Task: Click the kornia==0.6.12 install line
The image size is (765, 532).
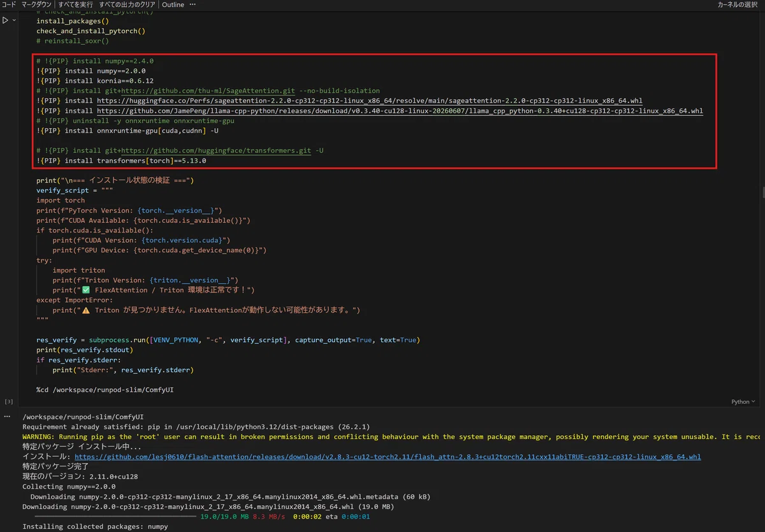Action: (x=95, y=81)
